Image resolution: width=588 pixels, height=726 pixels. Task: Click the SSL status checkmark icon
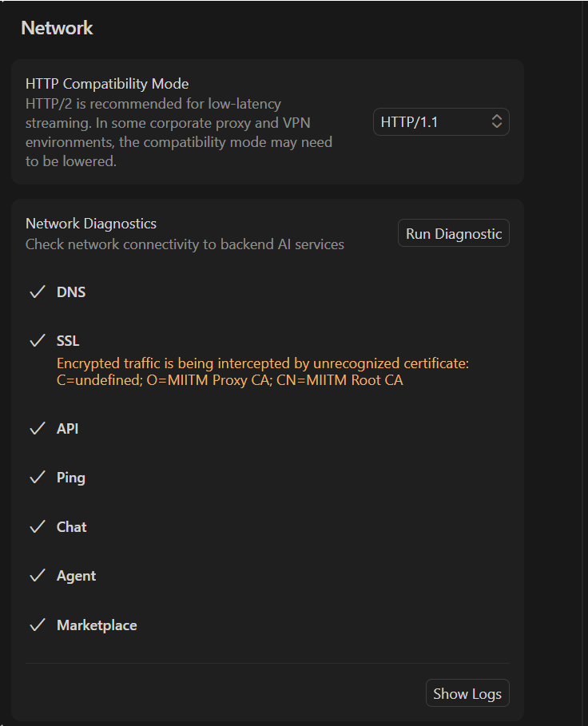coord(37,341)
